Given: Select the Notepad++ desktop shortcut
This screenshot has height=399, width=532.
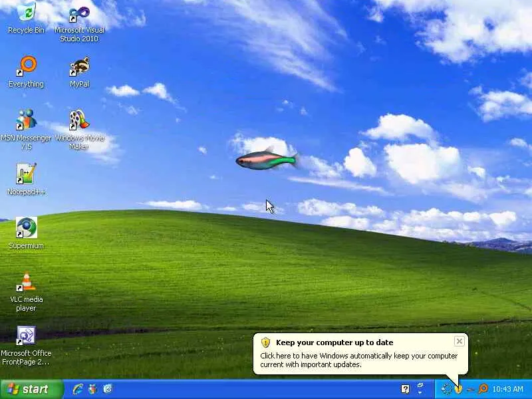Looking at the screenshot, I should coord(26,179).
